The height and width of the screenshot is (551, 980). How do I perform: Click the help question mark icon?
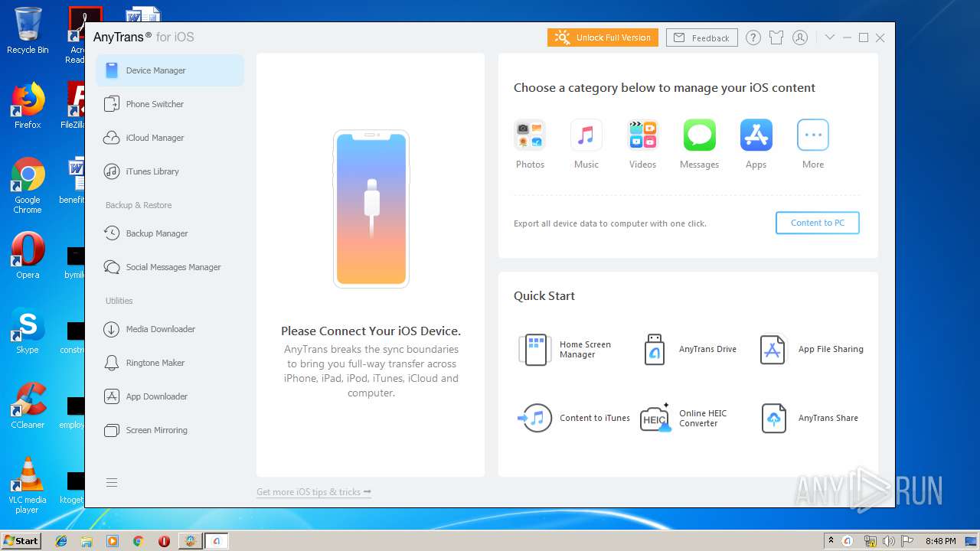tap(753, 37)
